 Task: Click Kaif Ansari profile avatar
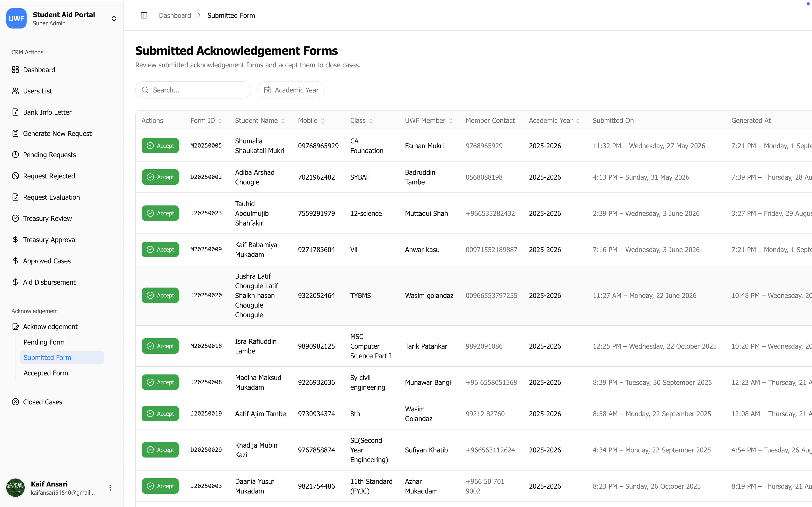(15, 487)
